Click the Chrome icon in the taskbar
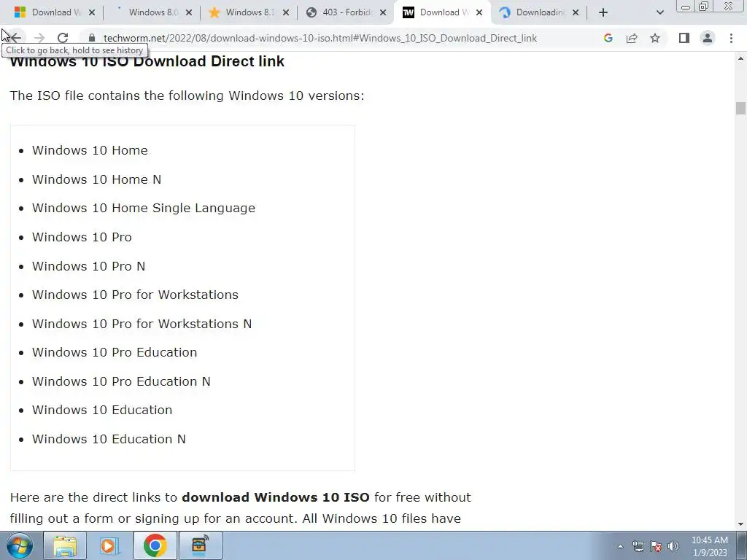This screenshot has width=747, height=560. pyautogui.click(x=155, y=545)
